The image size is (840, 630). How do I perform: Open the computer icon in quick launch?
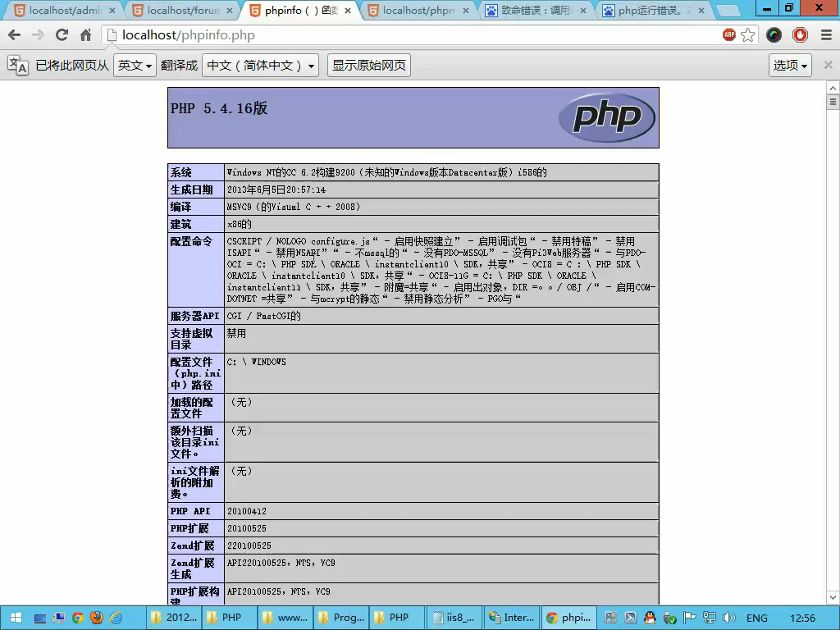click(59, 619)
